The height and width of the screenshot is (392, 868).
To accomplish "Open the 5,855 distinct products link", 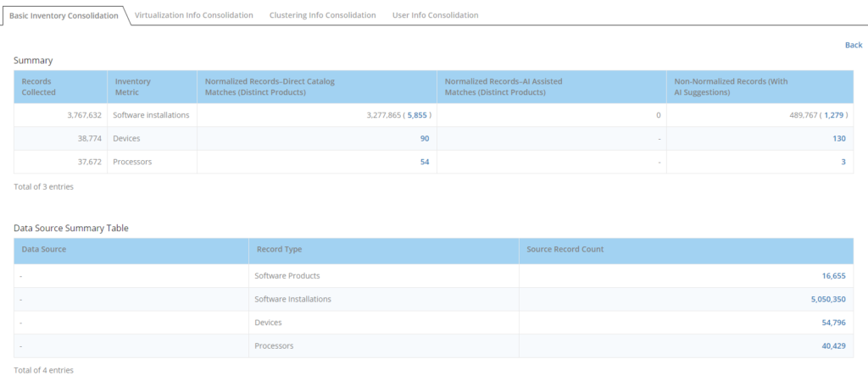I will tap(418, 115).
